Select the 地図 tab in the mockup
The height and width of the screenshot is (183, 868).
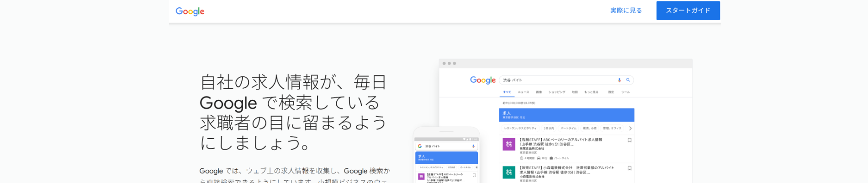pos(575,92)
